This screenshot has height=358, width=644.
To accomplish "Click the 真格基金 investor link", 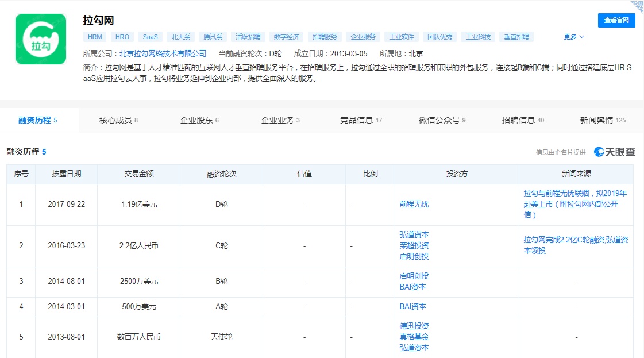I will click(414, 337).
